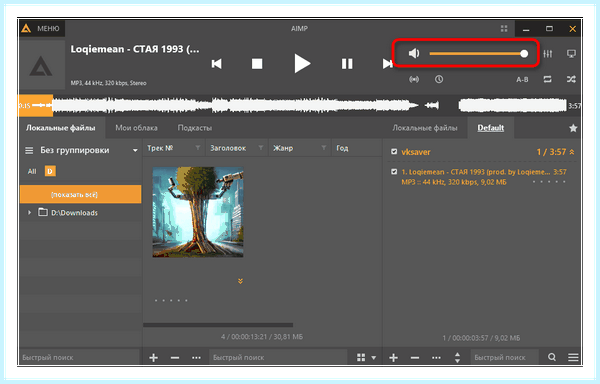The width and height of the screenshot is (600, 384).
Task: Open the equalizer and sound effects
Action: pos(548,54)
